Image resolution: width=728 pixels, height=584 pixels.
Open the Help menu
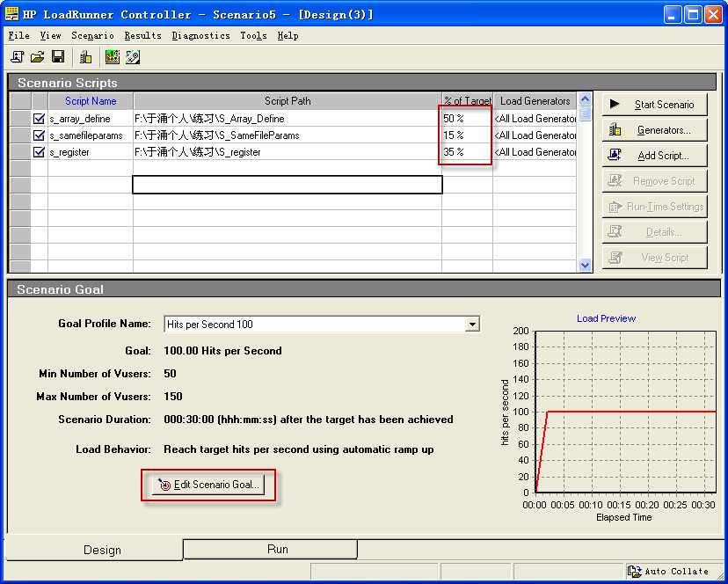pyautogui.click(x=288, y=36)
